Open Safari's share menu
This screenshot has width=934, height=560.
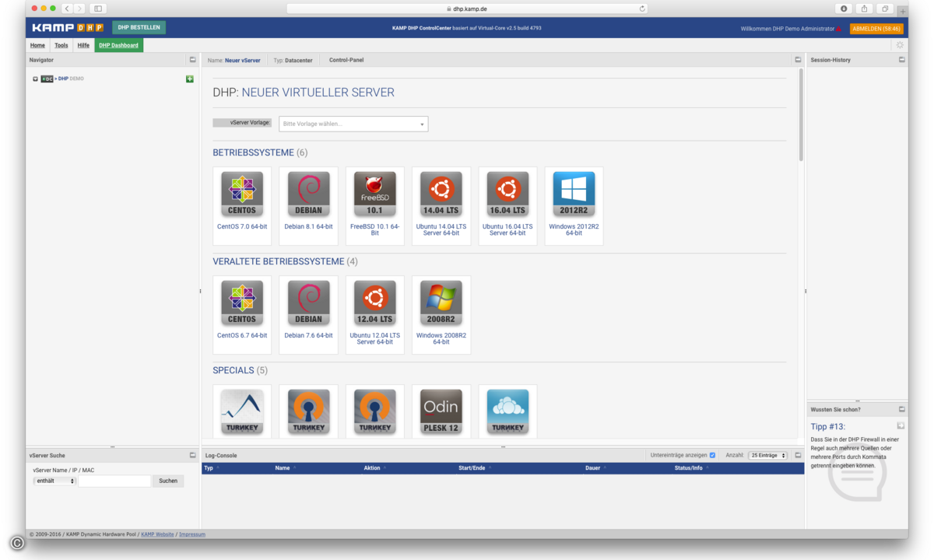click(x=865, y=9)
